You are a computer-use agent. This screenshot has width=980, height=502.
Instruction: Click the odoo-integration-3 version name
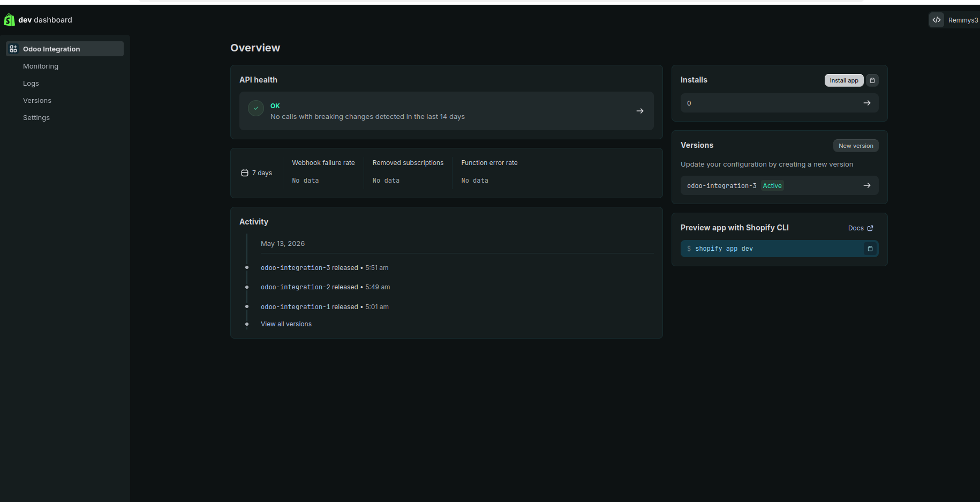tap(722, 186)
